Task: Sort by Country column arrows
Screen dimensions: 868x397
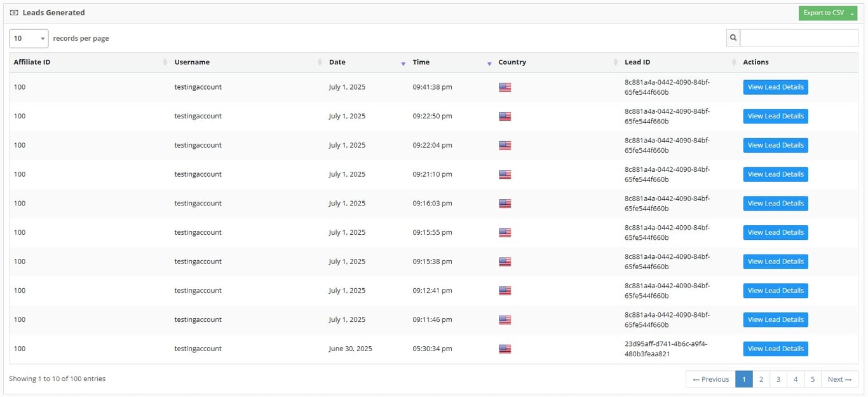Action: [615, 62]
